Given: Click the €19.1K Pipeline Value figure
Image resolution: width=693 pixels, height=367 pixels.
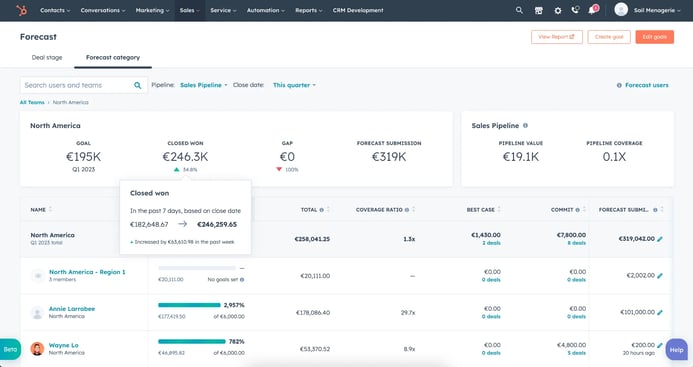Looking at the screenshot, I should pyautogui.click(x=521, y=157).
